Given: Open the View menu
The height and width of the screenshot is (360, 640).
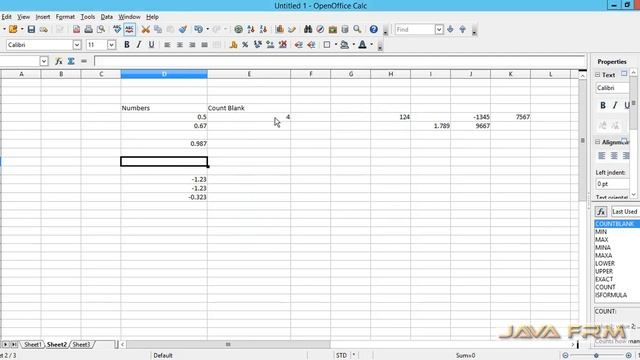Looking at the screenshot, I should point(23,17).
